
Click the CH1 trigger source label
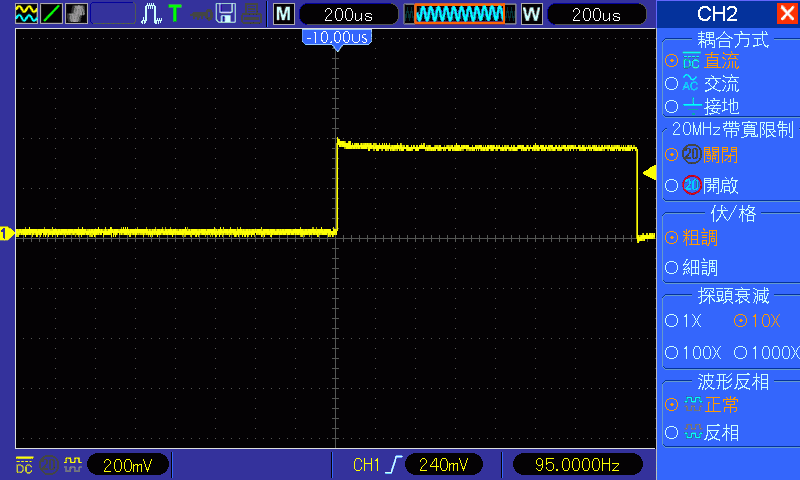pyautogui.click(x=366, y=465)
